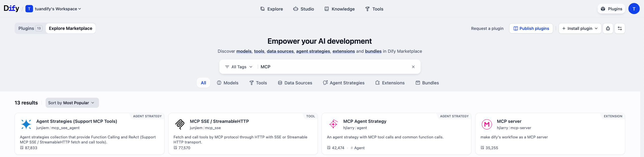Filter by Data Sources category
The width and height of the screenshot is (644, 157).
pos(295,83)
